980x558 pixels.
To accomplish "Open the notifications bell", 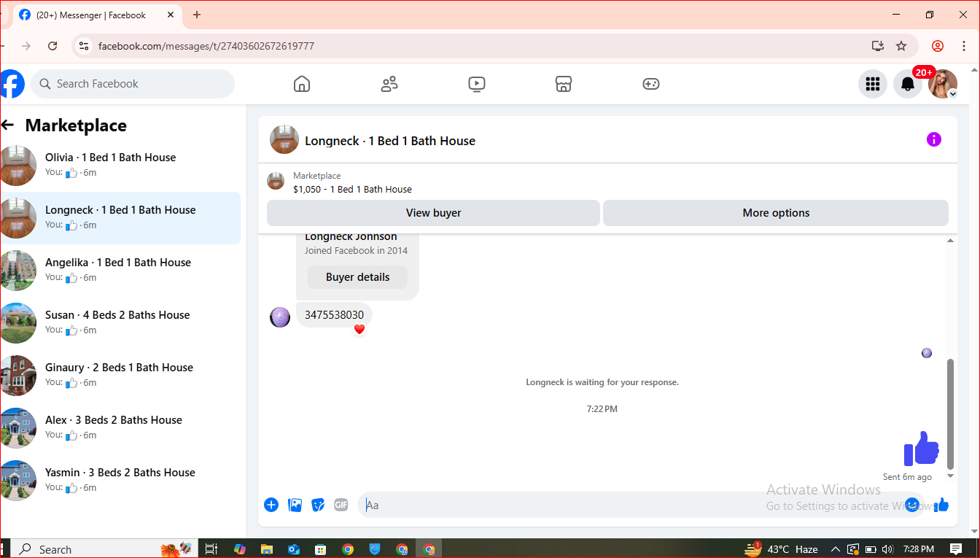I will click(x=908, y=84).
